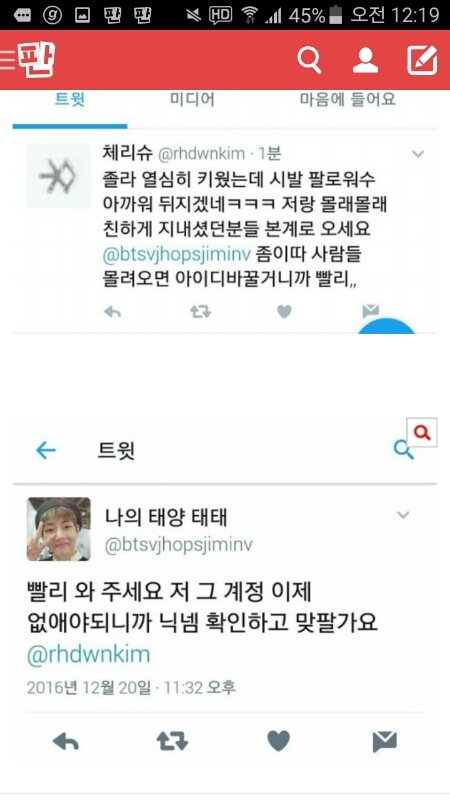
Task: Expand chevron menu on 체리슈 tweet
Action: [418, 154]
